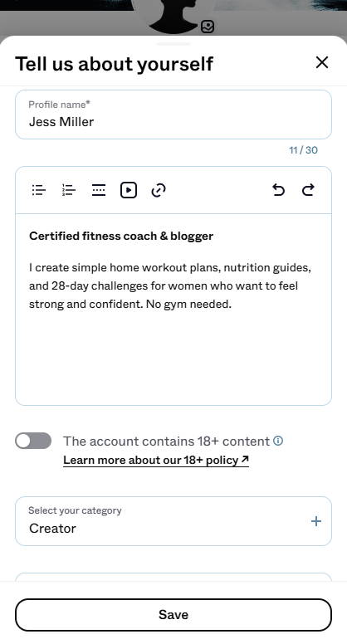Click the Profile name input field
This screenshot has width=347, height=644.
(x=173, y=115)
